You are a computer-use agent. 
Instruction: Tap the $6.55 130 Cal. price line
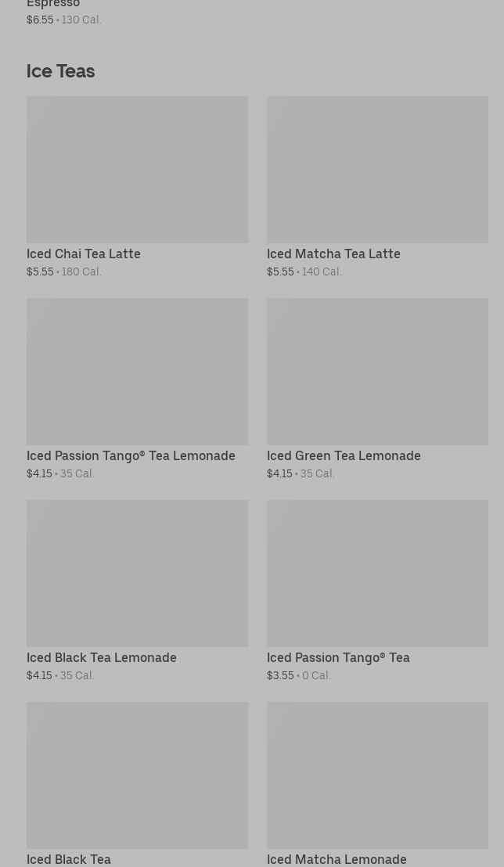(x=64, y=20)
